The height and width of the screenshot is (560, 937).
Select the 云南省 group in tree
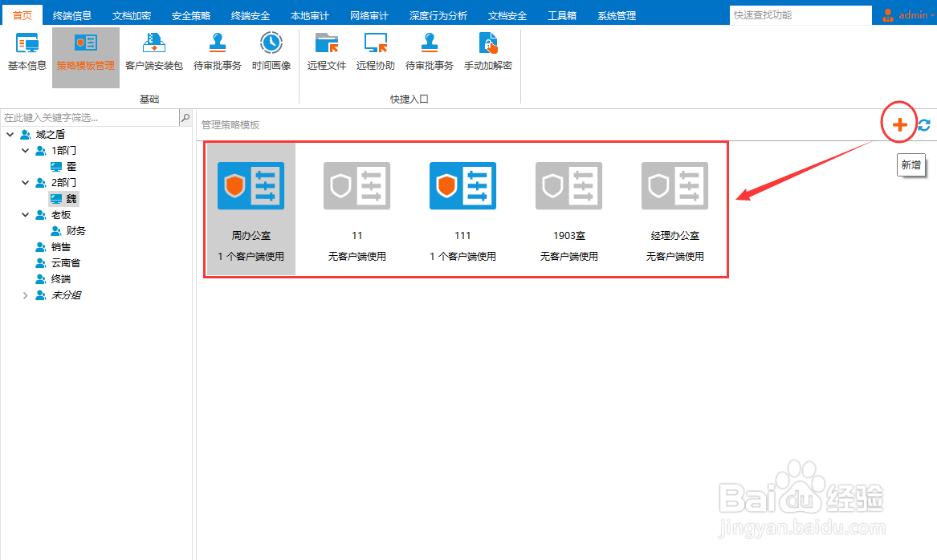66,262
